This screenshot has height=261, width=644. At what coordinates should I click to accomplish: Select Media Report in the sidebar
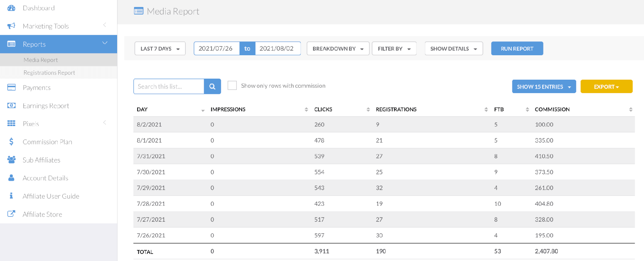point(41,60)
